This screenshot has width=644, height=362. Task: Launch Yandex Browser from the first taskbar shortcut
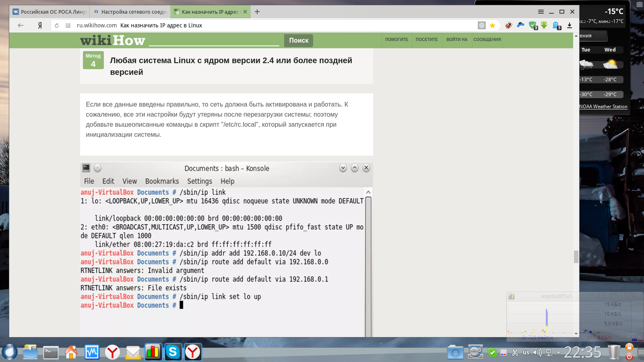[x=112, y=352]
